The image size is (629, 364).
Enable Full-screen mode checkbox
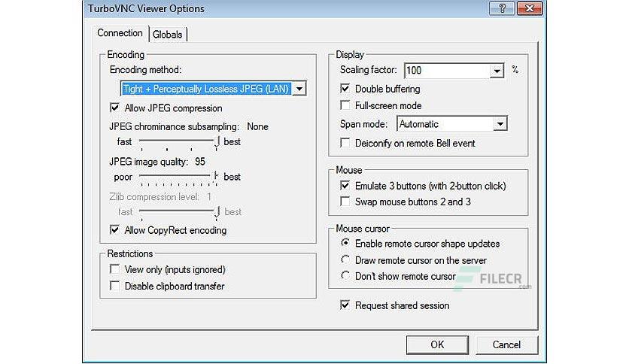pos(345,105)
